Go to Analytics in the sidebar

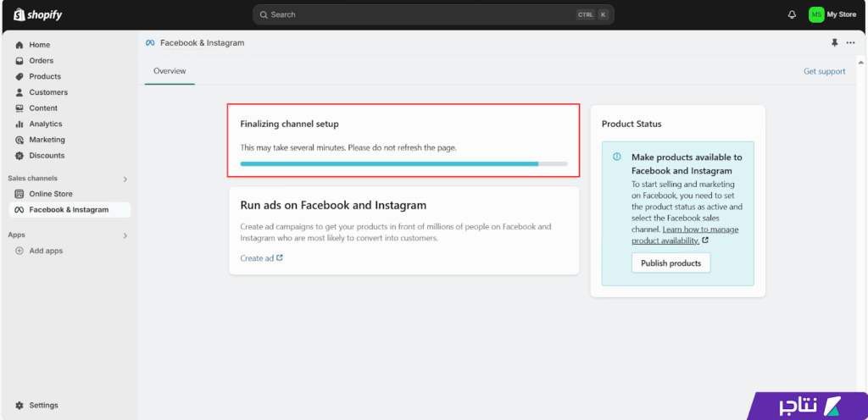click(45, 124)
